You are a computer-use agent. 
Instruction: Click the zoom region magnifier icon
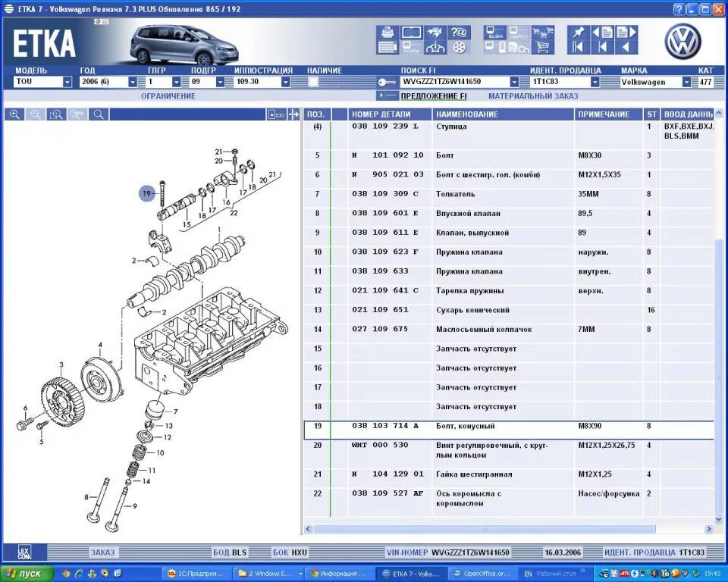tap(57, 114)
